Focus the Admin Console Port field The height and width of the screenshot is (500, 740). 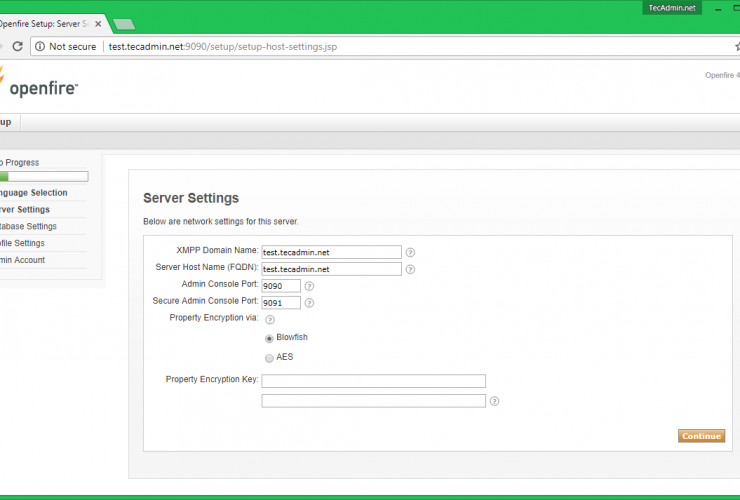pyautogui.click(x=280, y=286)
